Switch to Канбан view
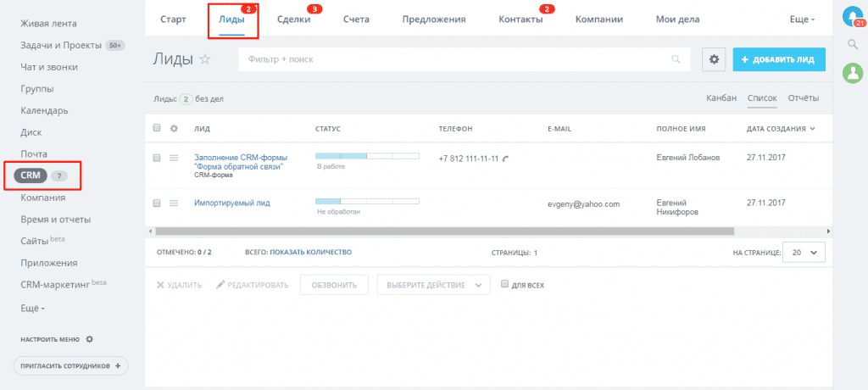The image size is (868, 390). click(x=721, y=98)
